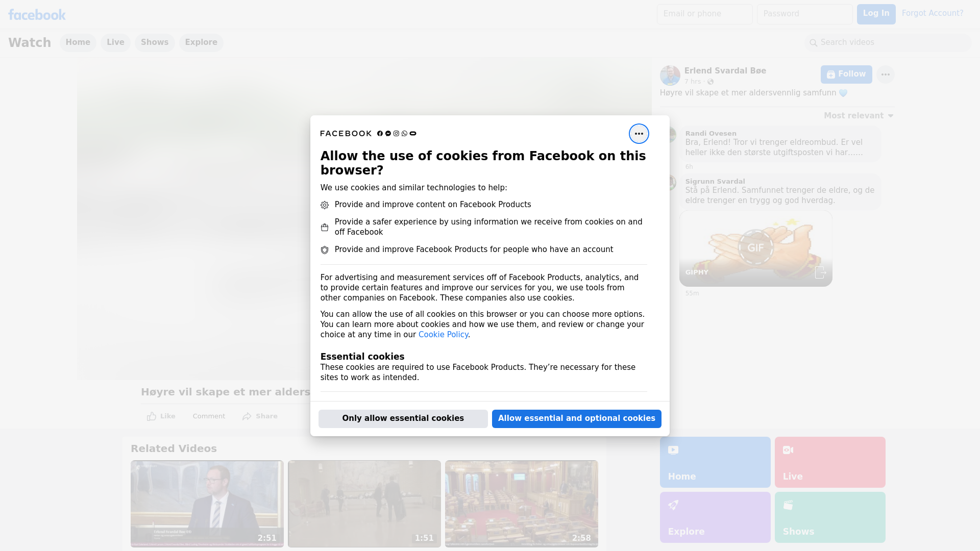This screenshot has height=551, width=980.
Task: Select the Home tab in Watch
Action: tap(78, 42)
